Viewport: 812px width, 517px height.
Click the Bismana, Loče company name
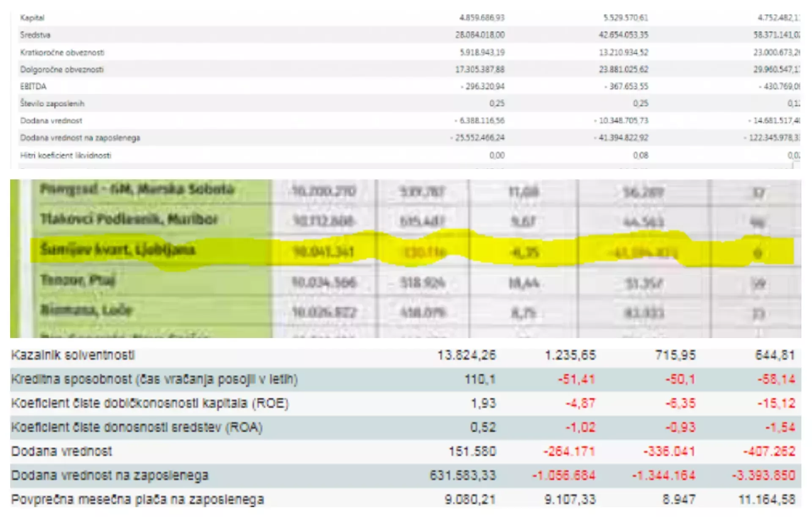tap(86, 310)
